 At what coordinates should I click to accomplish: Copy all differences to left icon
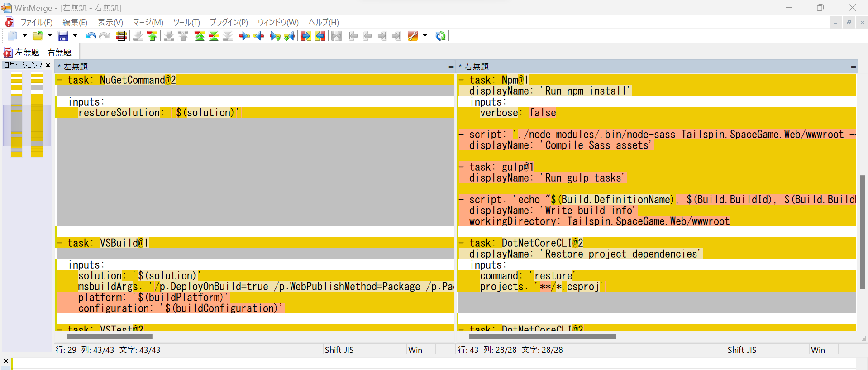coord(320,36)
